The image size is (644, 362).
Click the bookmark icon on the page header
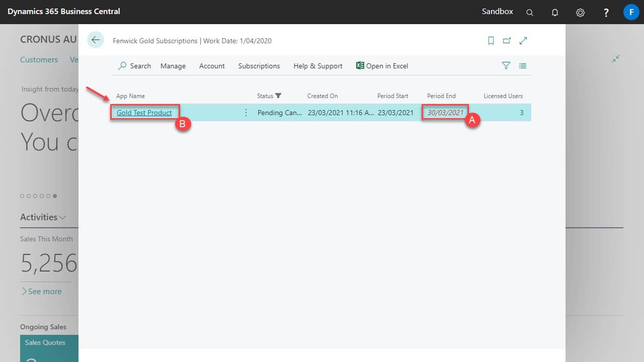[x=491, y=41]
